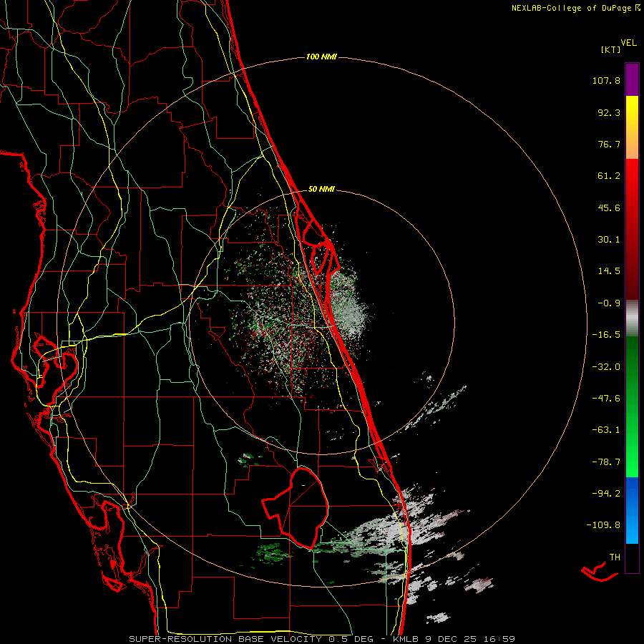Click the -16.5 velocity scale value
This screenshot has height=644, width=644.
click(x=606, y=335)
